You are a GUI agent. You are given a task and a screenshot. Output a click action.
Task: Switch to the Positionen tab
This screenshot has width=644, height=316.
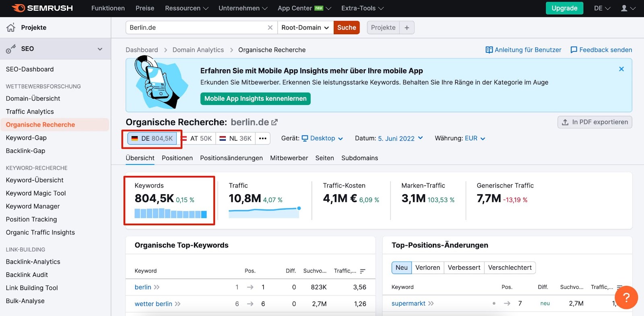177,158
